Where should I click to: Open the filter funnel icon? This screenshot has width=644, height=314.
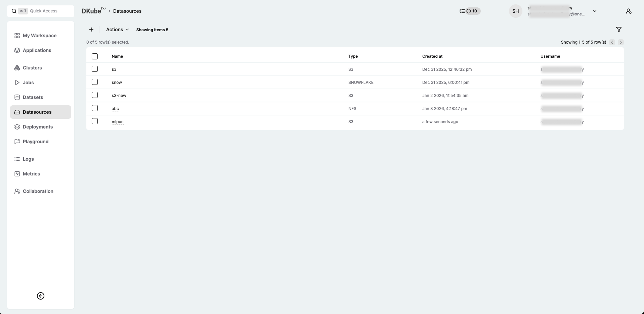tap(618, 30)
